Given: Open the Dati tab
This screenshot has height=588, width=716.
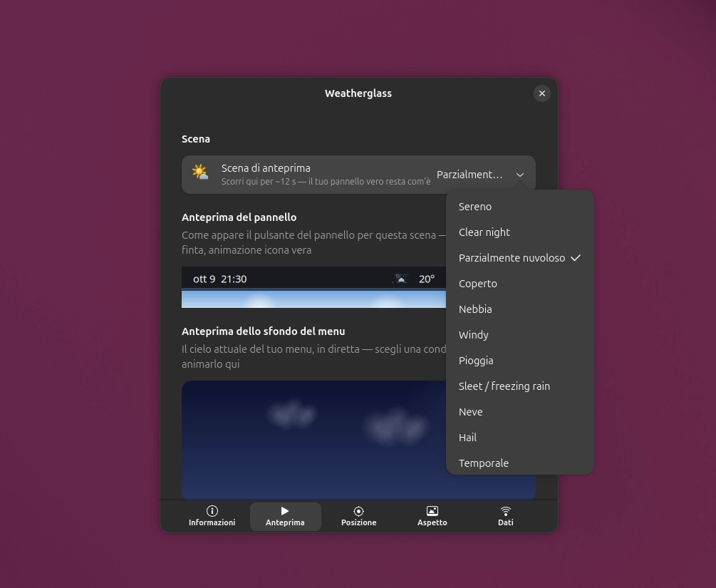Looking at the screenshot, I should (506, 516).
